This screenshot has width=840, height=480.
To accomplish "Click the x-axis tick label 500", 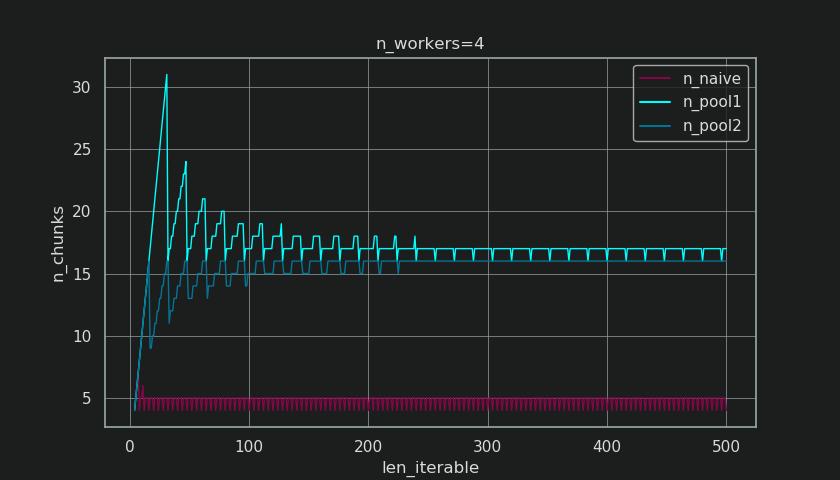I will coord(725,446).
